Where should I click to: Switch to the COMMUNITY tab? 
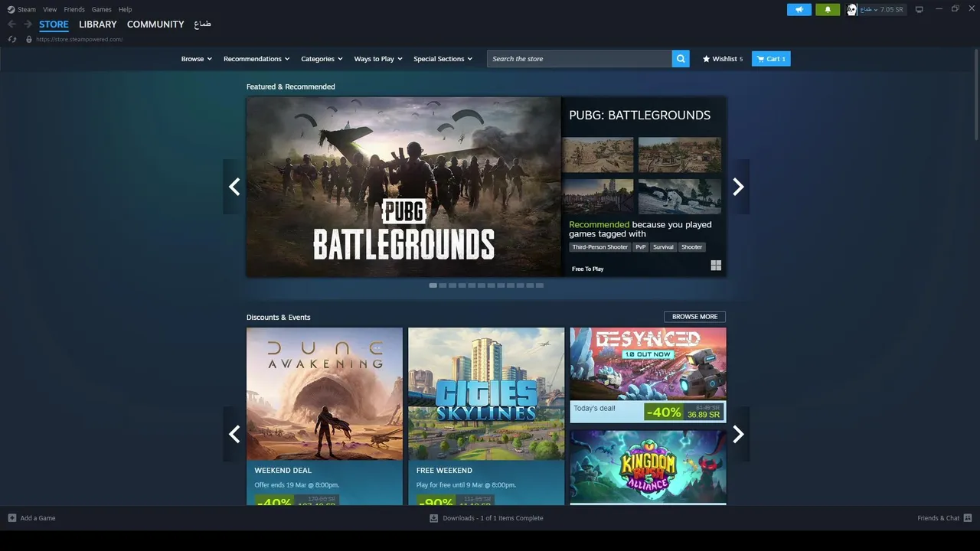155,24
